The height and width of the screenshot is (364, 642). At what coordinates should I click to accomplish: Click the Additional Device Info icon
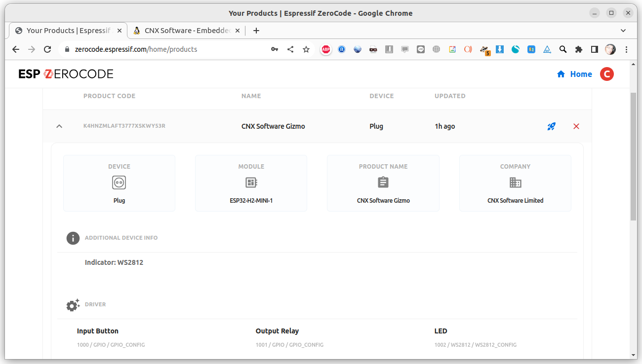point(73,238)
